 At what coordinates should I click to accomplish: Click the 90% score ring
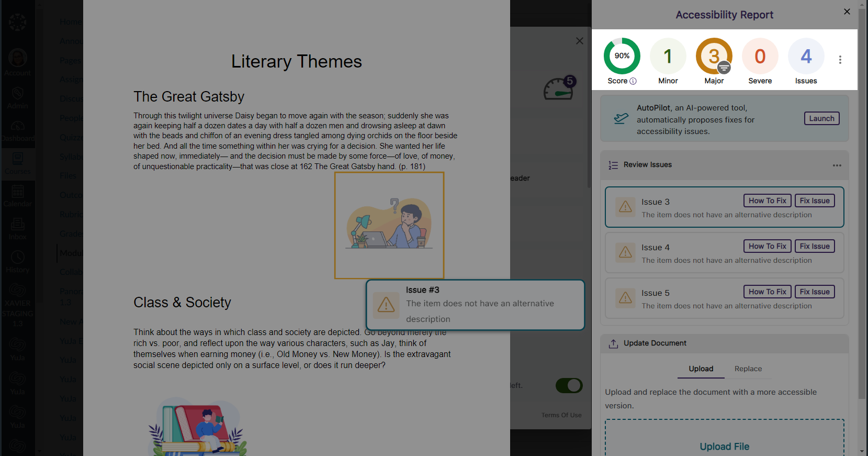click(x=622, y=56)
